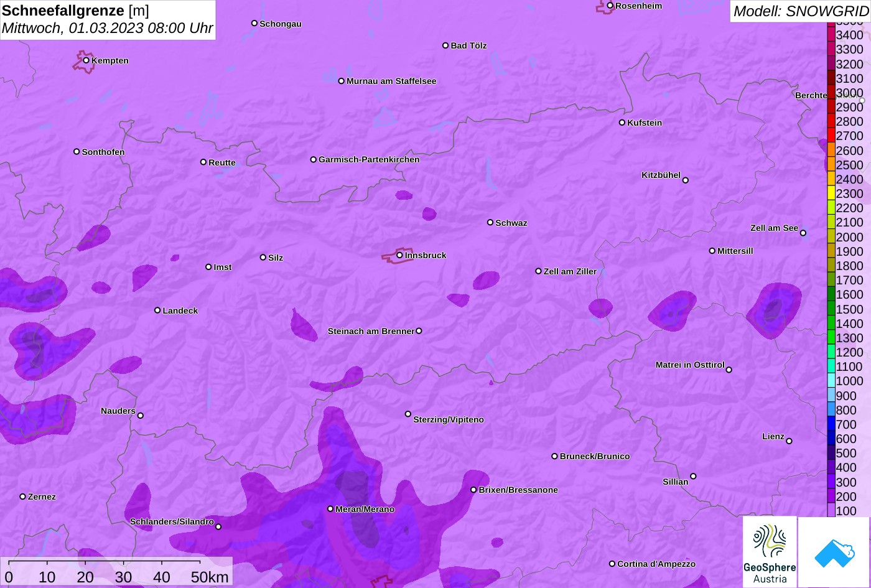Click the GeoSphere Austria logo
Viewport: 871px width, 588px height.
click(x=770, y=552)
